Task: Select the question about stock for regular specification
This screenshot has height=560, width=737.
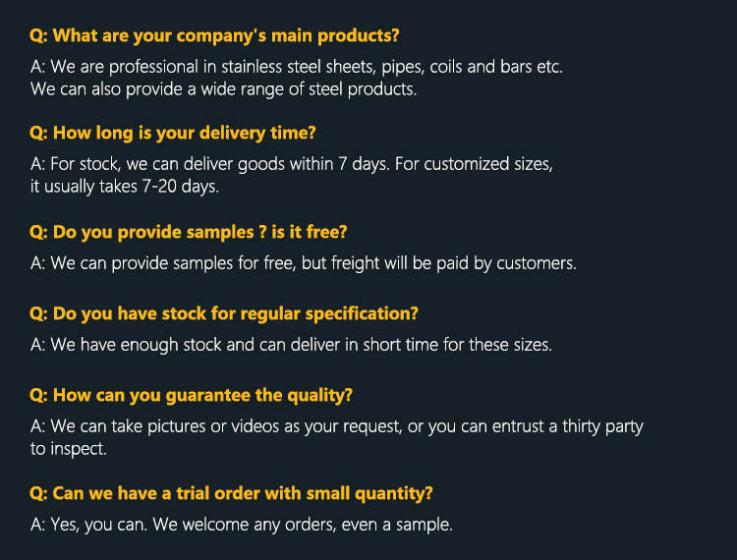Action: coord(223,314)
